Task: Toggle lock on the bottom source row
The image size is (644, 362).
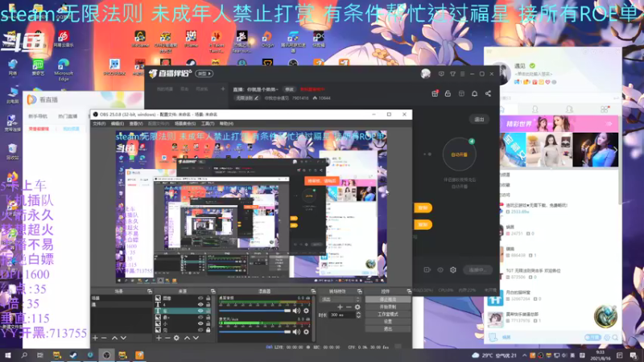Action: tap(208, 330)
